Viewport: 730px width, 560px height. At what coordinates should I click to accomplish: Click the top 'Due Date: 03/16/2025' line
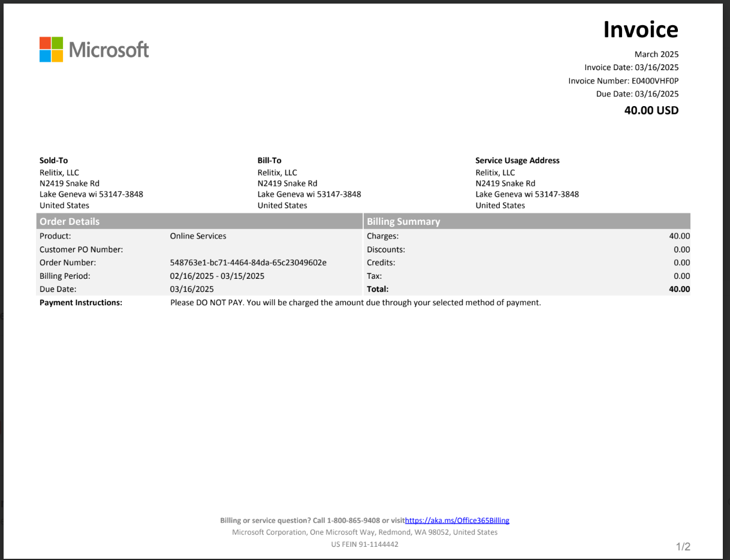[x=638, y=94]
